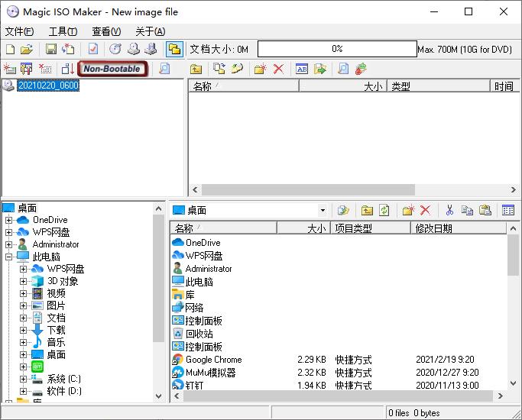Select 回收站 in the file list
The image size is (522, 420).
(193, 334)
